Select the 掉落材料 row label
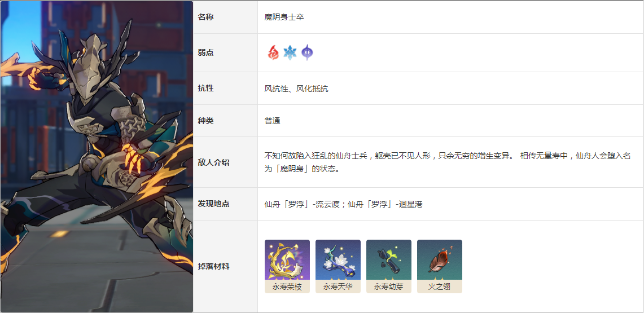Image resolution: width=644 pixels, height=313 pixels. 213,267
